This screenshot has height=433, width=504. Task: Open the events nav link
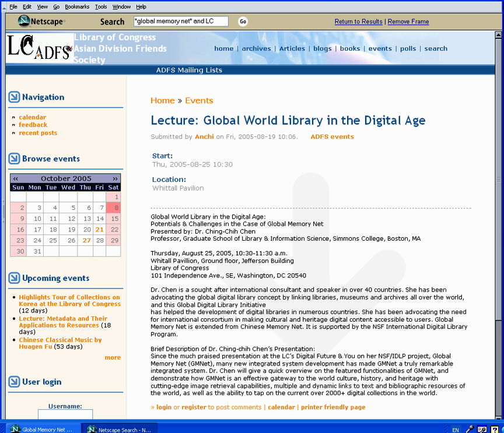coord(380,48)
